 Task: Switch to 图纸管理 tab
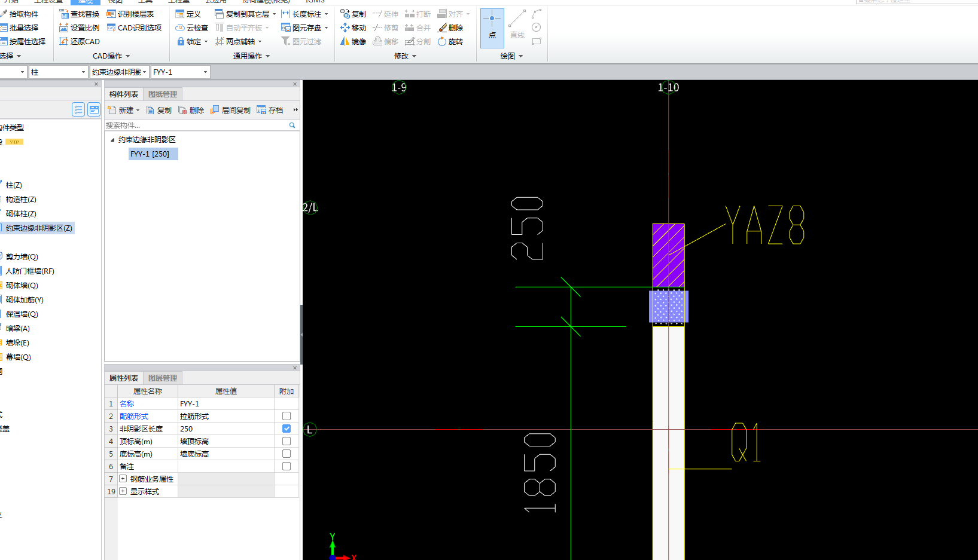coord(163,94)
